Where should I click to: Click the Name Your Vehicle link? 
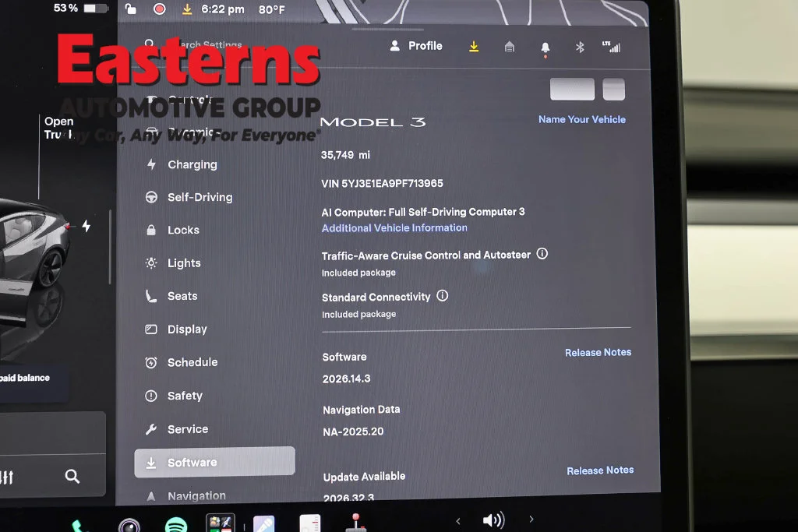(582, 119)
